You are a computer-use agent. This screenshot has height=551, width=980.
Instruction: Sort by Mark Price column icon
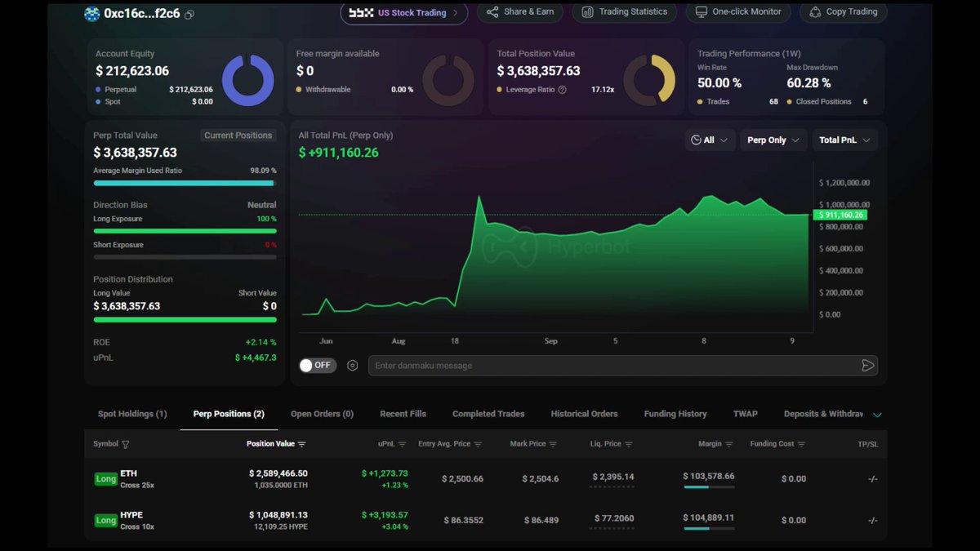[x=553, y=444]
